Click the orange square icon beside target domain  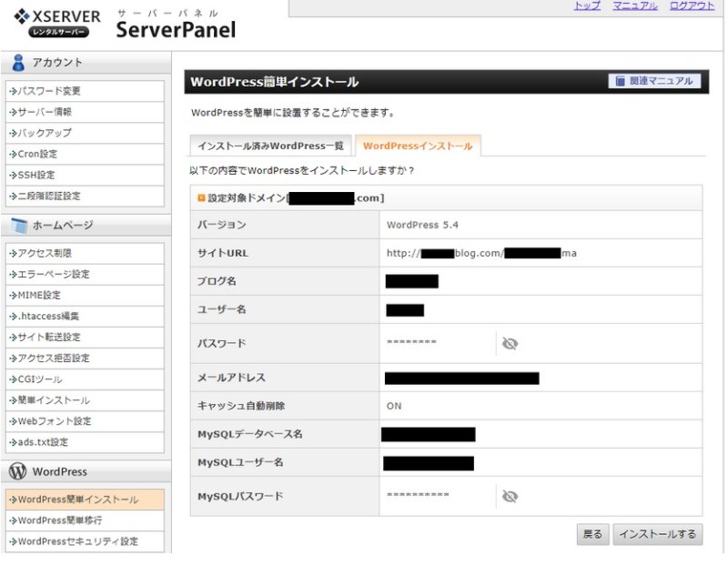[x=201, y=198]
